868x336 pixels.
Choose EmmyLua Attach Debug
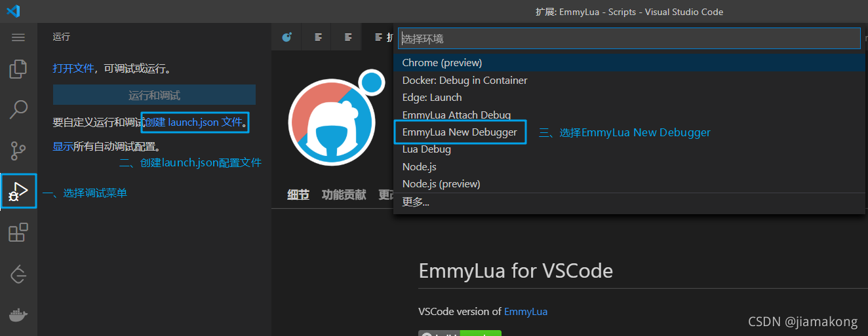(629, 115)
